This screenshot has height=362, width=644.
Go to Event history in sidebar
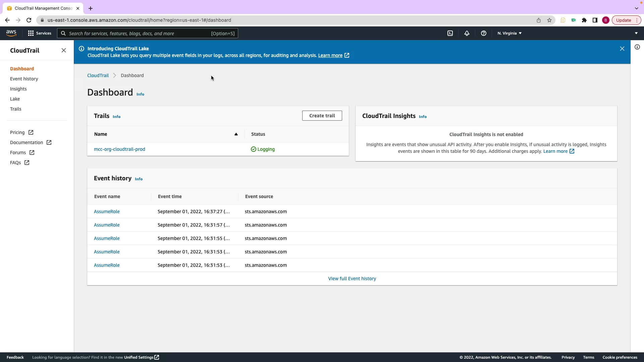pos(24,79)
